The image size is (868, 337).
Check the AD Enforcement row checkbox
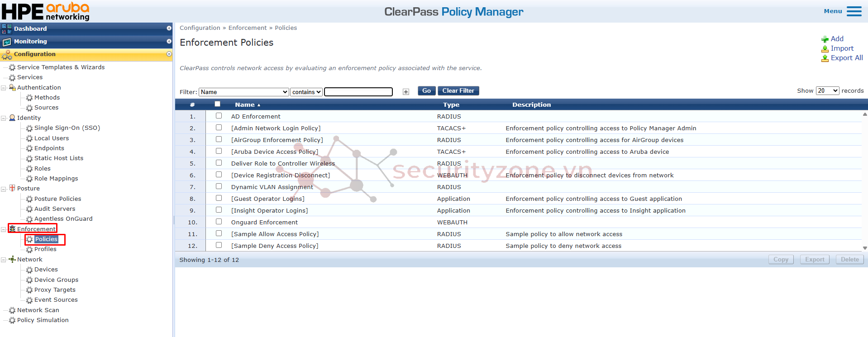[219, 116]
